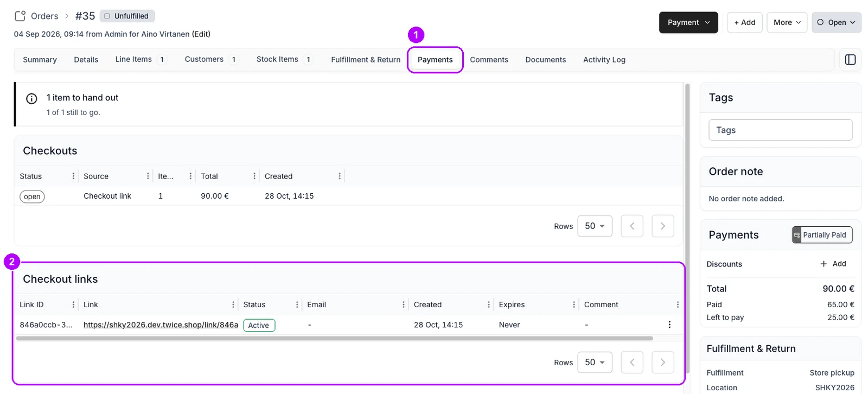The width and height of the screenshot is (868, 394).
Task: Switch to the Summary tab
Action: (40, 60)
